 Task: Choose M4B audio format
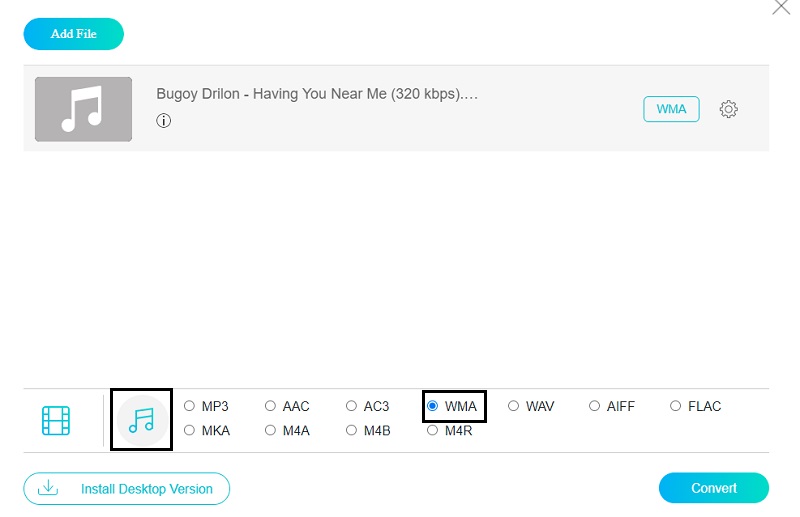(x=352, y=430)
